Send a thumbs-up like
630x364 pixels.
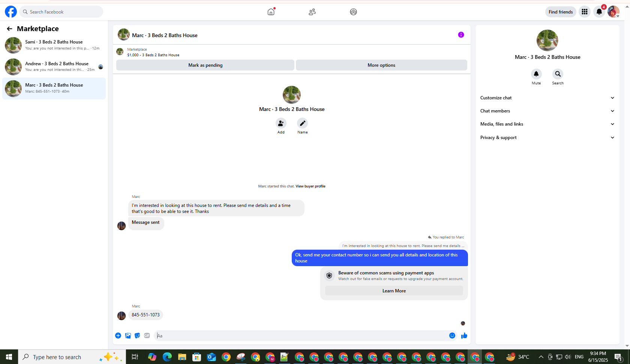click(464, 336)
